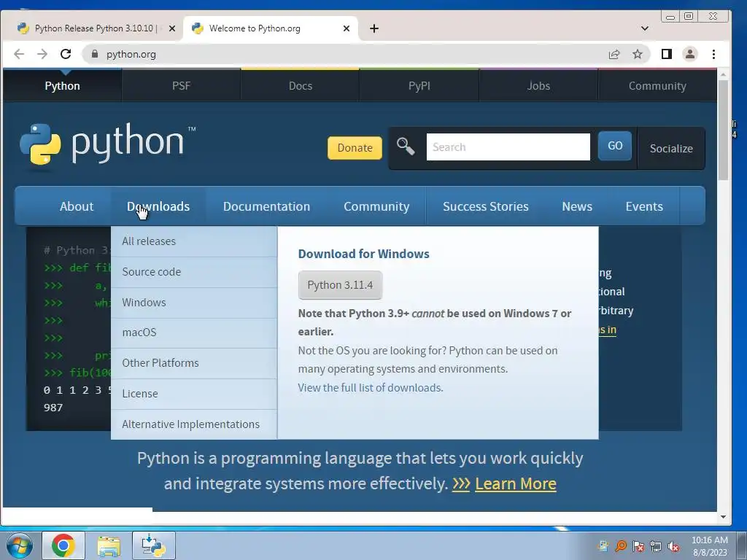The width and height of the screenshot is (747, 560).
Task: Click the GO search button
Action: point(614,146)
